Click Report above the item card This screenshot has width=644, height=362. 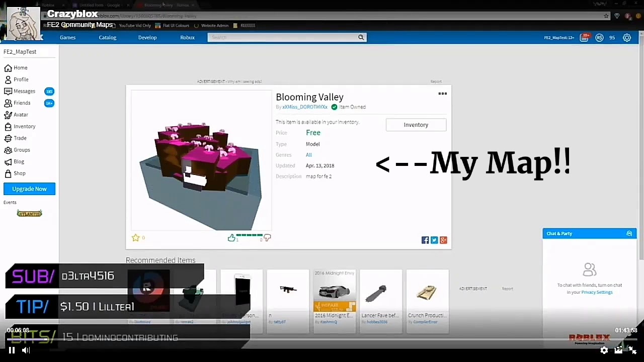tap(436, 81)
